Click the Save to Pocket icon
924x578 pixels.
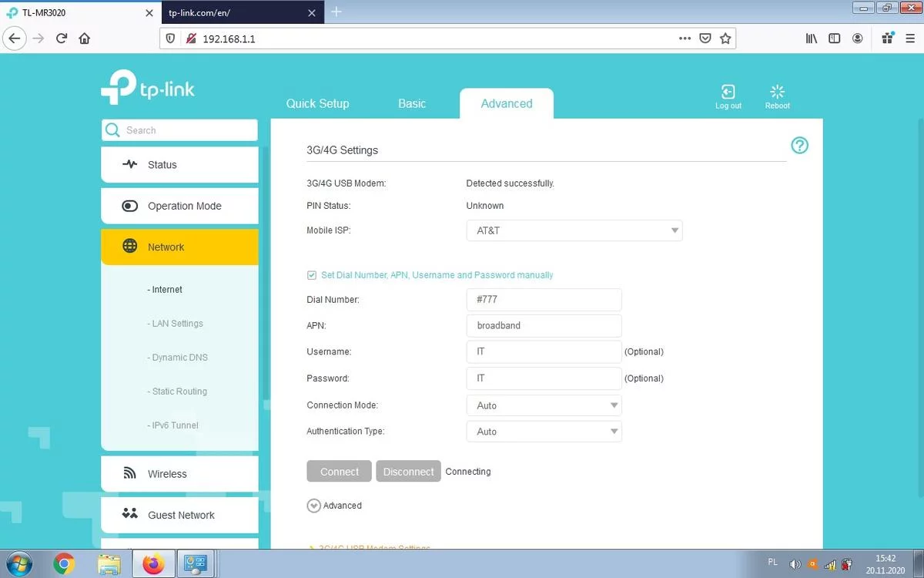click(x=705, y=38)
